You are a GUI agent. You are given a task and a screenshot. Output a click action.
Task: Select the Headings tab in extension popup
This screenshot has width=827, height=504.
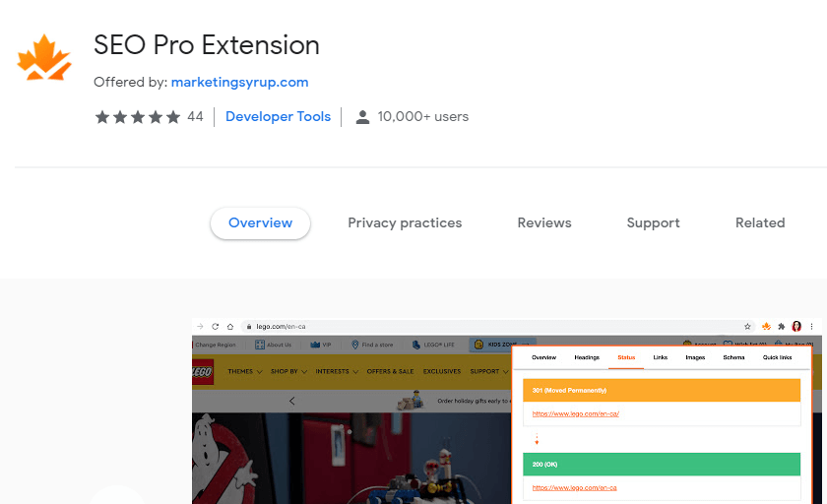(587, 357)
